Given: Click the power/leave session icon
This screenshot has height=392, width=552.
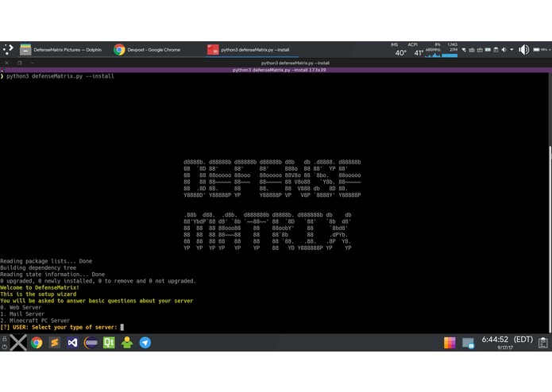Looking at the screenshot, I should (x=4, y=347).
